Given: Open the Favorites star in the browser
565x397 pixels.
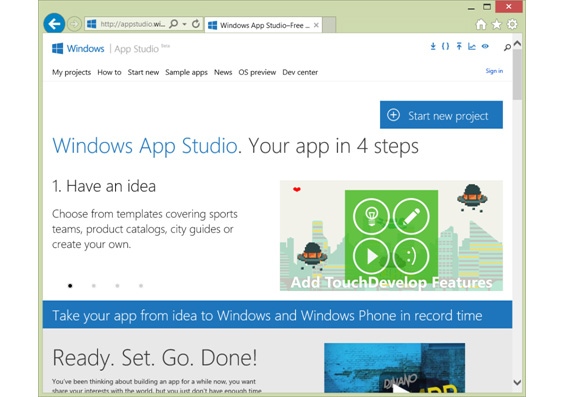Looking at the screenshot, I should click(x=497, y=24).
